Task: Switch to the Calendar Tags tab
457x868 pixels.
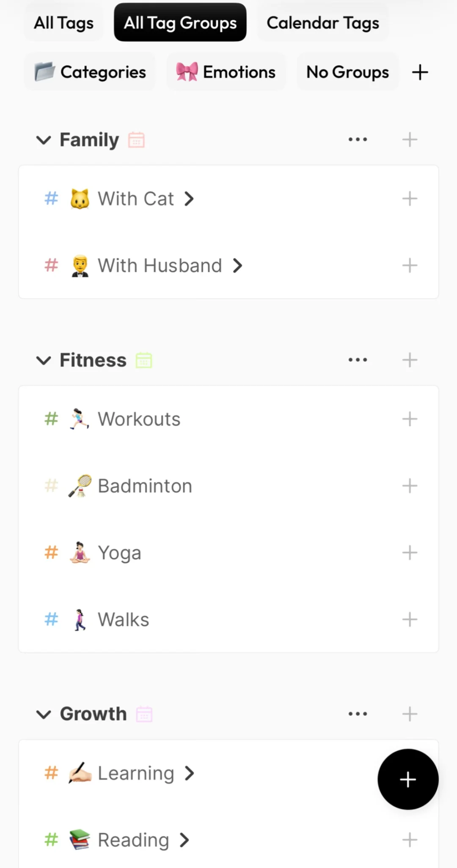Action: (x=323, y=23)
